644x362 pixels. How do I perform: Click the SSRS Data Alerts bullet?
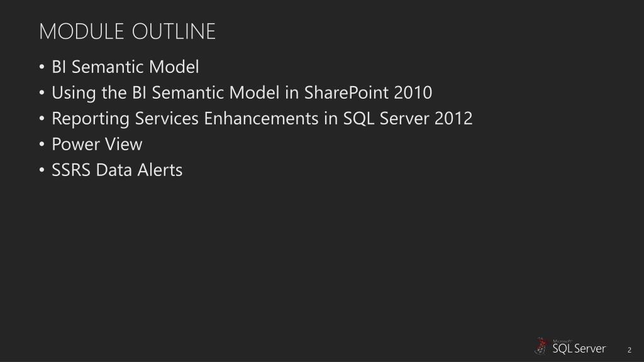click(x=117, y=170)
